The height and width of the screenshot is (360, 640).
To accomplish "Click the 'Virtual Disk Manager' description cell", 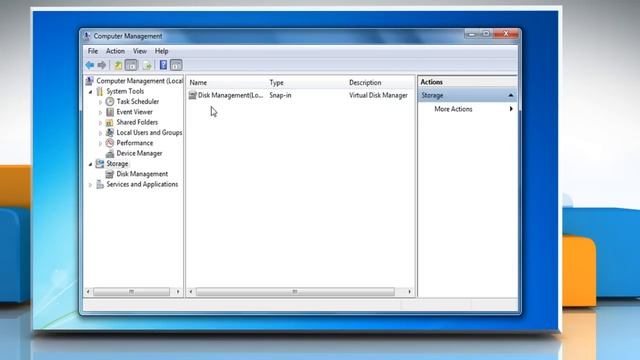I will 378,95.
